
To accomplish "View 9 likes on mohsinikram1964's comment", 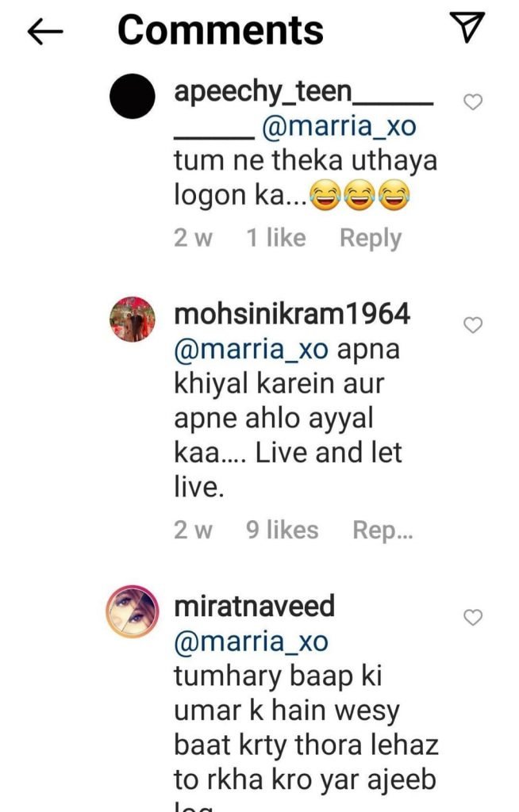I will (282, 530).
